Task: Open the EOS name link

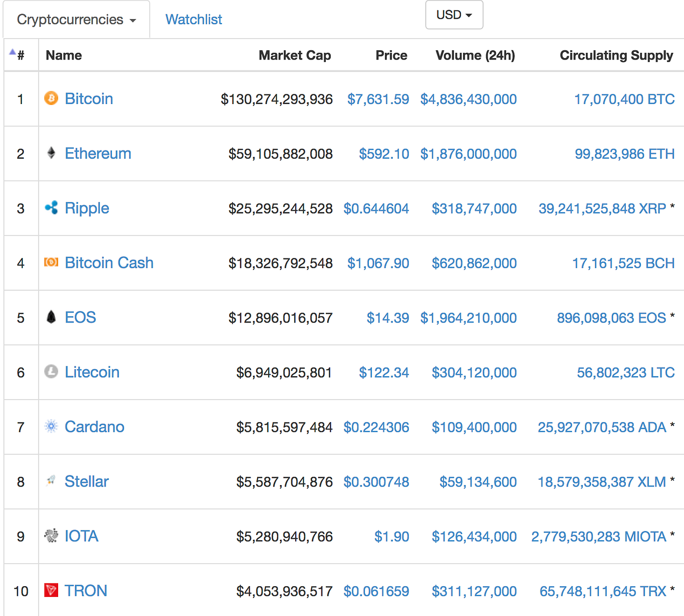Action: point(81,318)
